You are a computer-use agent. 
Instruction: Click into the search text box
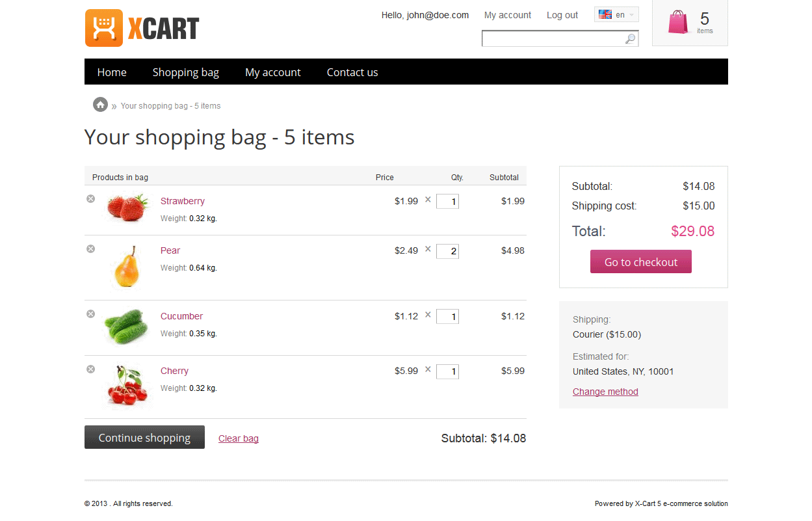click(553, 39)
